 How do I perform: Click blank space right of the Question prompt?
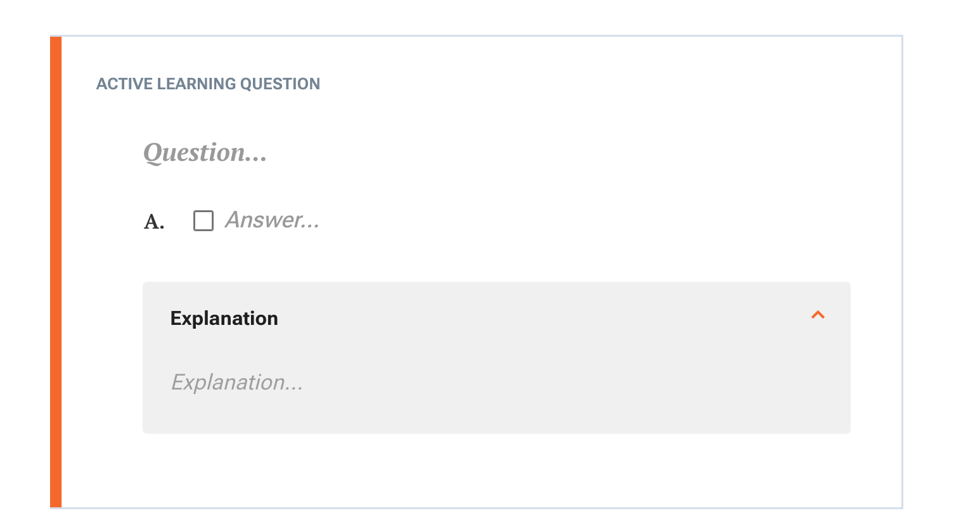click(x=558, y=153)
